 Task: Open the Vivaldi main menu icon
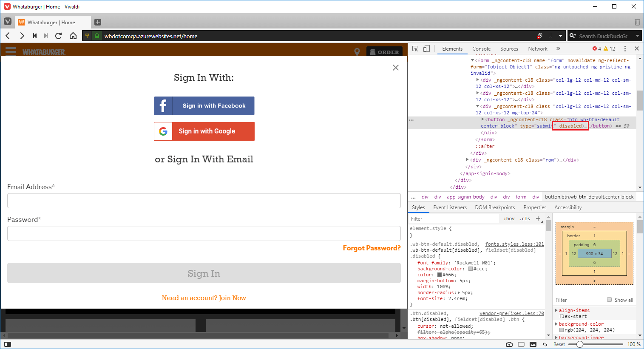(x=8, y=22)
